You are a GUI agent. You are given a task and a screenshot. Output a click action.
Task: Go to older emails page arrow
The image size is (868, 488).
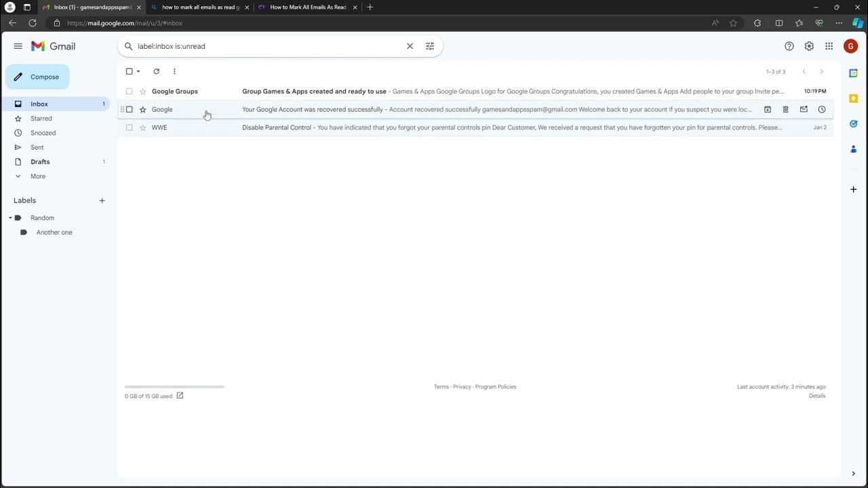coord(821,71)
